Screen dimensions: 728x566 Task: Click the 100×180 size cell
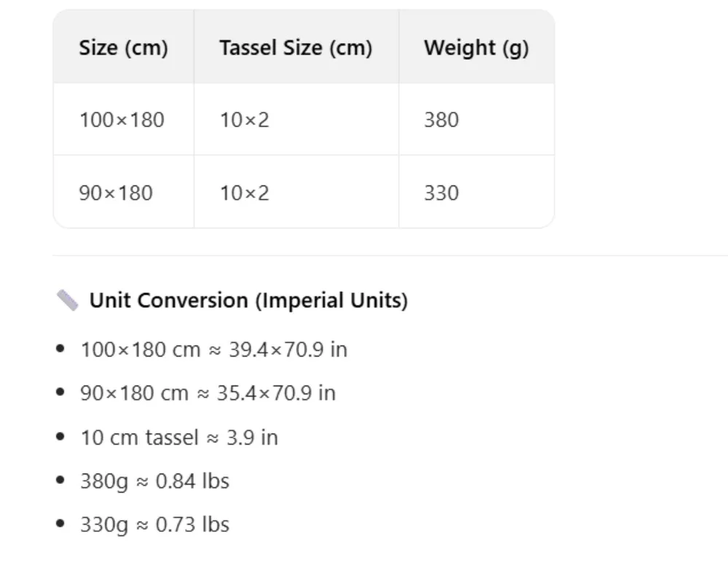(124, 120)
